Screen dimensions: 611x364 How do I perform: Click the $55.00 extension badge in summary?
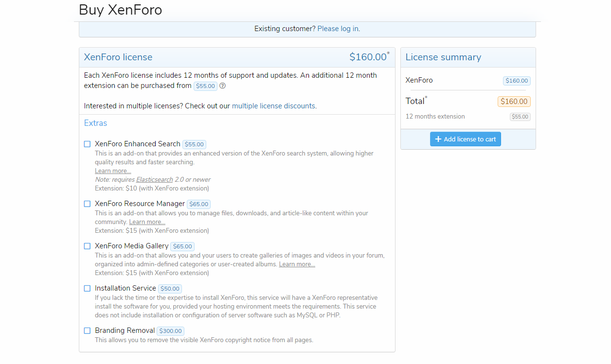(520, 117)
